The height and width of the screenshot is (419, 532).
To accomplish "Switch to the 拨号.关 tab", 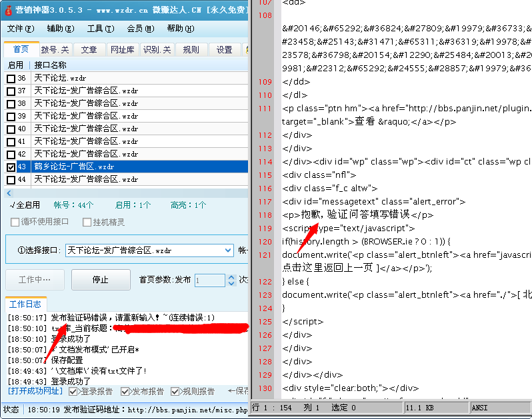I will [55, 50].
